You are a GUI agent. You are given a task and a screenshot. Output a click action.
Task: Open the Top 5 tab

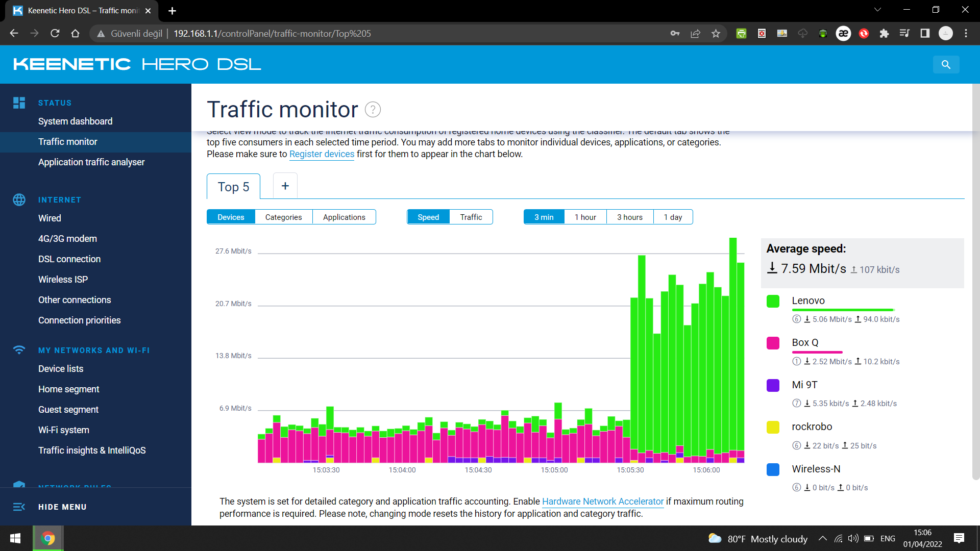tap(233, 187)
